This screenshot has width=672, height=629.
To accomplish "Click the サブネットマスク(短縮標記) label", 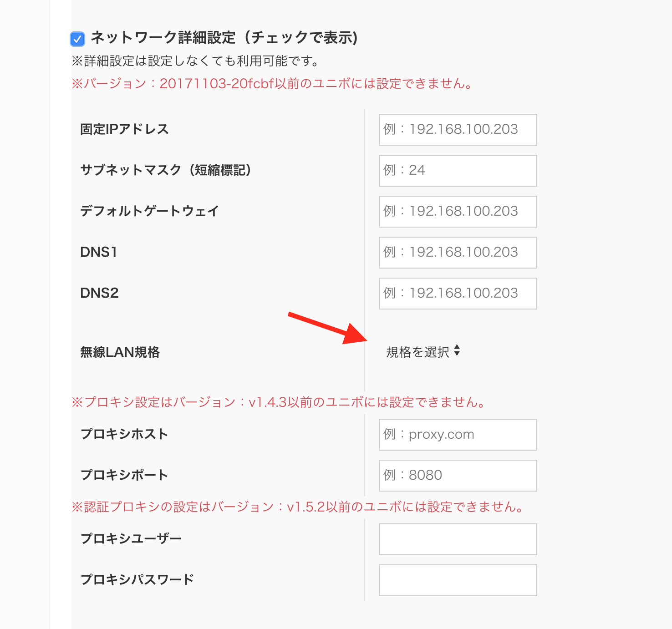I will click(166, 170).
